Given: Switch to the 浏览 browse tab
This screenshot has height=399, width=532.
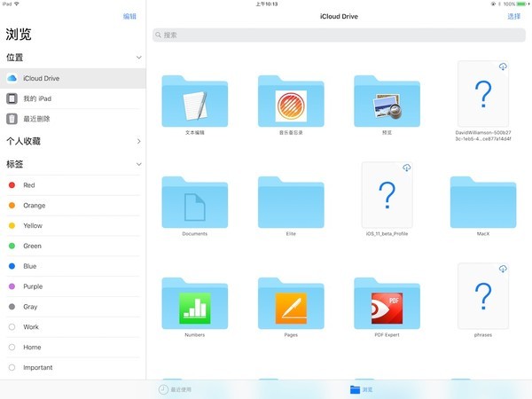Looking at the screenshot, I should click(362, 389).
